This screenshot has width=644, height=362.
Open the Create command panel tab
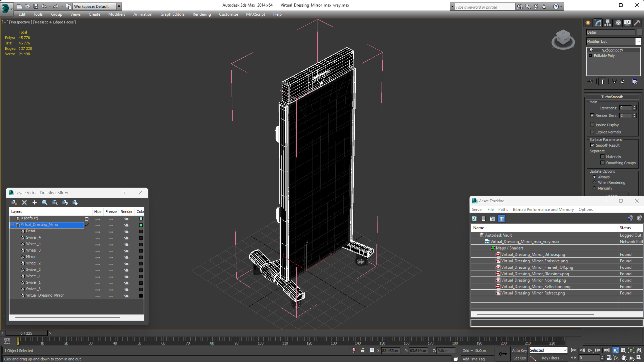coord(588,23)
